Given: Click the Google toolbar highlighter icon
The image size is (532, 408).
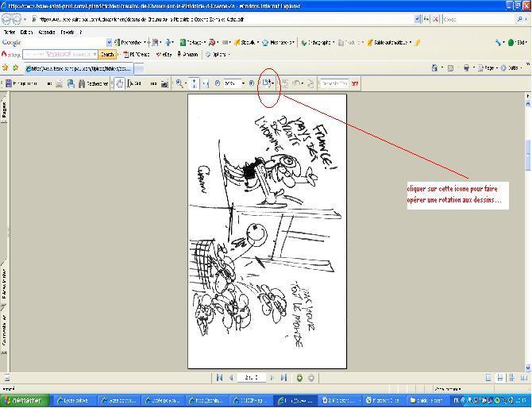Looking at the screenshot, I should point(418,42).
